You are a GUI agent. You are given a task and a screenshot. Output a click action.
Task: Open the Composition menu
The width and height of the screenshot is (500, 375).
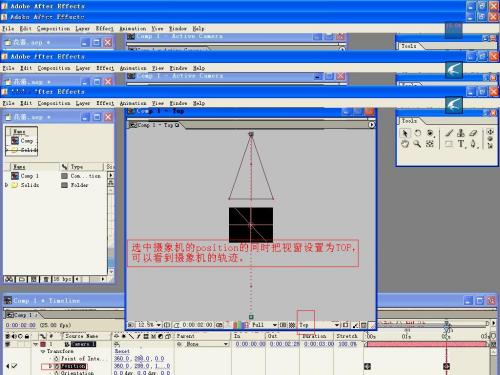(54, 103)
